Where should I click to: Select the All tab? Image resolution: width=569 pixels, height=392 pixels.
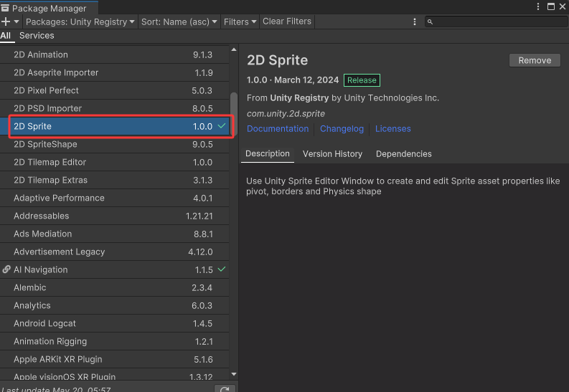(x=6, y=36)
